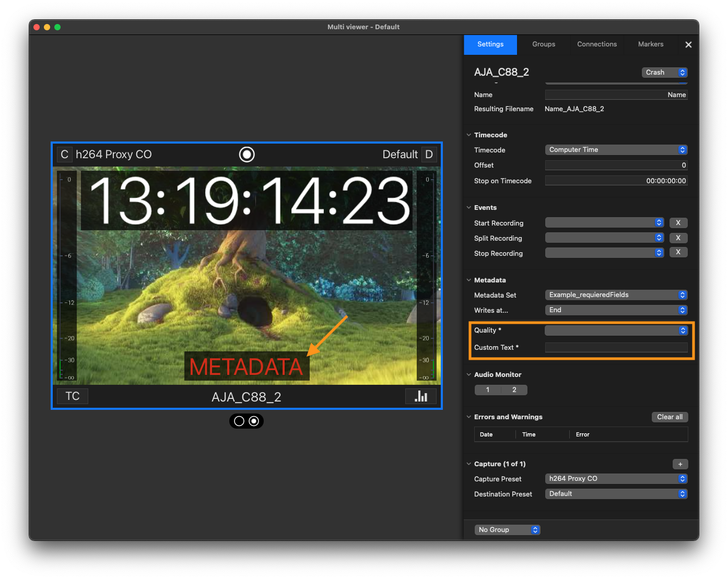Open the Capture Preset dropdown

click(x=616, y=479)
